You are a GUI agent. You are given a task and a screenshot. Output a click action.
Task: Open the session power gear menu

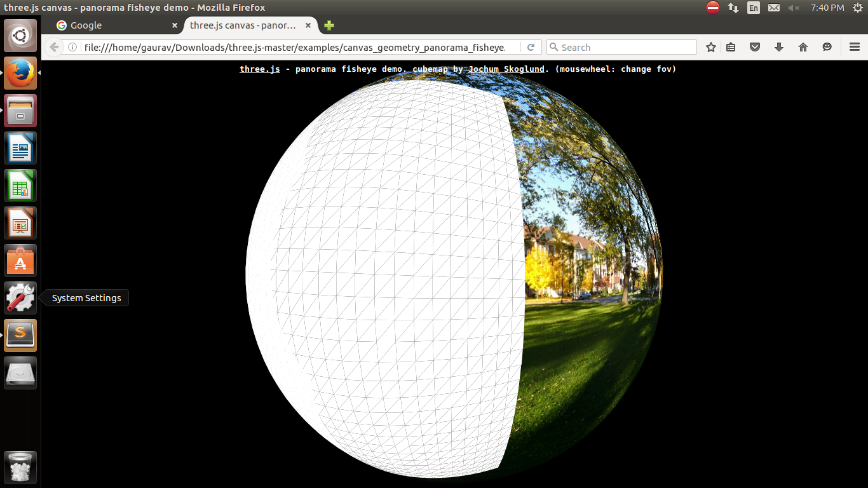click(857, 8)
